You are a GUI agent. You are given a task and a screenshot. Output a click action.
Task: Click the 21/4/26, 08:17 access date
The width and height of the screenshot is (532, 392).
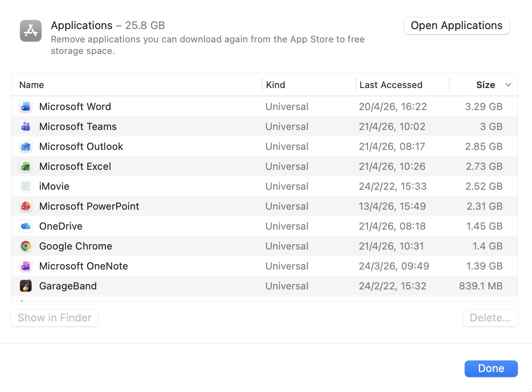(x=392, y=147)
